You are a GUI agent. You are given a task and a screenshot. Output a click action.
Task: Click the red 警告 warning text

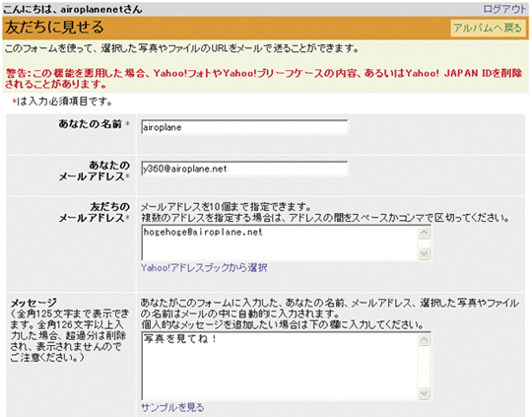263,79
